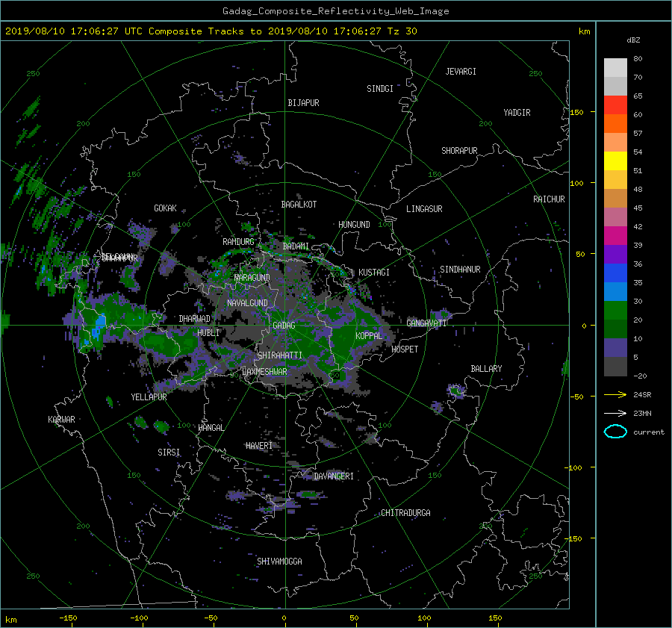Click the HOSPET place name
The image size is (672, 628).
click(x=405, y=349)
